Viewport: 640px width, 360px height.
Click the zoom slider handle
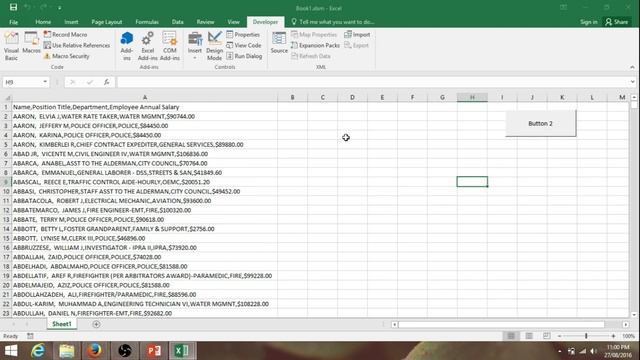[586, 336]
